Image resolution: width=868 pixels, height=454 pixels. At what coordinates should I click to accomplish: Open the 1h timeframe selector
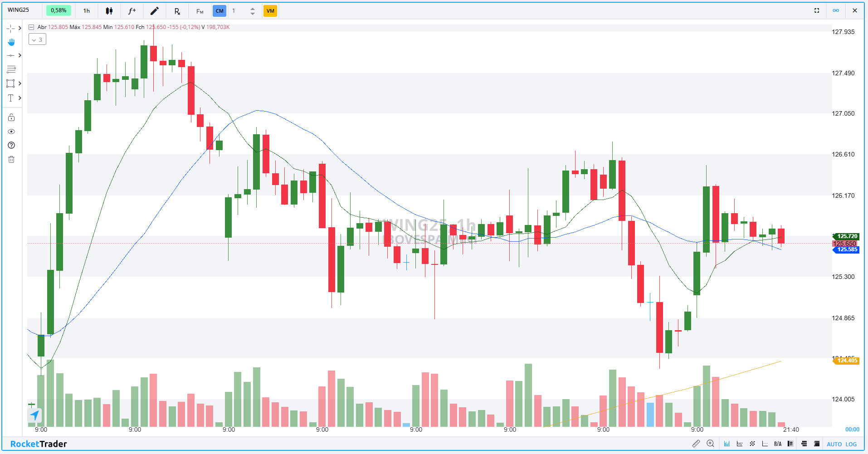86,11
